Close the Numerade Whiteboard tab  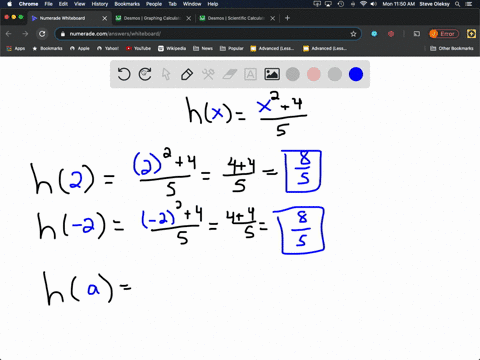(x=105, y=18)
